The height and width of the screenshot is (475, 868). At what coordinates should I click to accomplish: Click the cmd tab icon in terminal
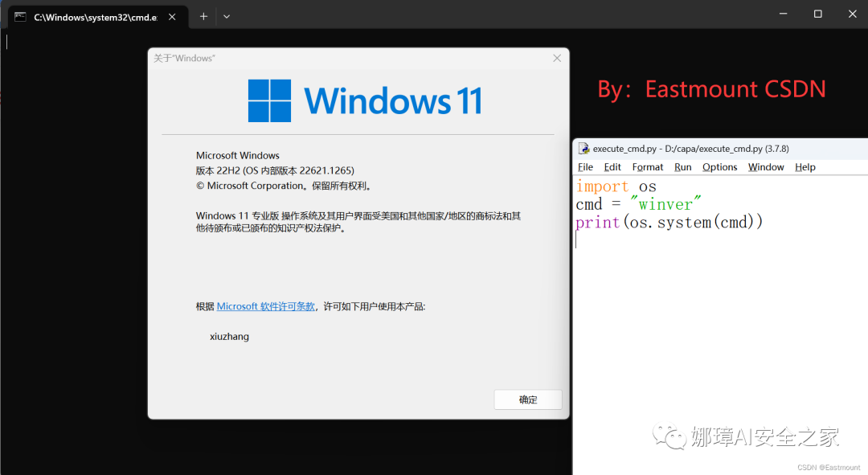pyautogui.click(x=20, y=17)
